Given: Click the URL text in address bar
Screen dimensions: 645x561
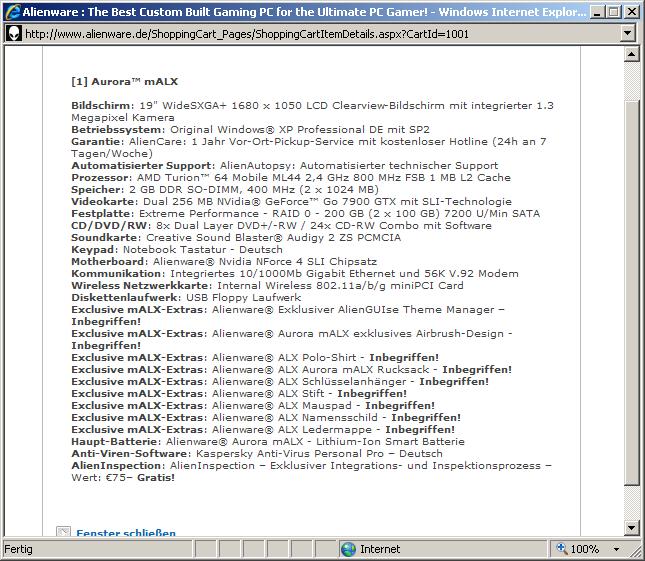Looking at the screenshot, I should 247,34.
